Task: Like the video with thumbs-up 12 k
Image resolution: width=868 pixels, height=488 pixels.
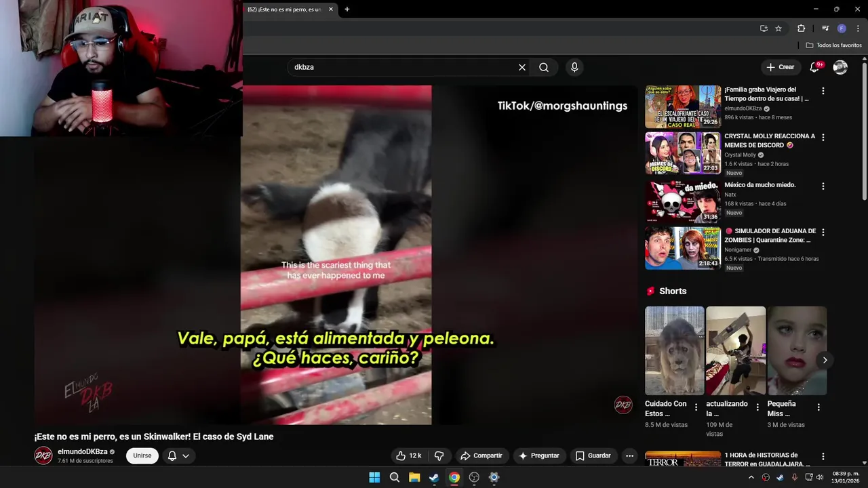Action: click(409, 455)
